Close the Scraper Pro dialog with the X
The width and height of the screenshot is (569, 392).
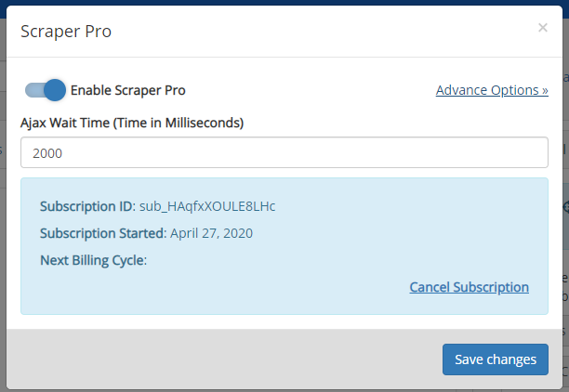point(543,28)
